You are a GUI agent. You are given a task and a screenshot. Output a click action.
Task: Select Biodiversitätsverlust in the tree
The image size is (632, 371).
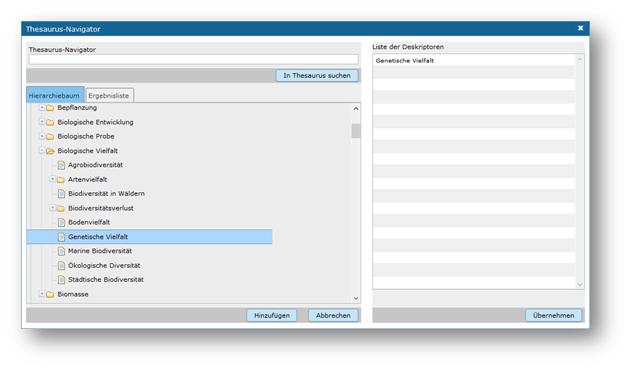(101, 208)
